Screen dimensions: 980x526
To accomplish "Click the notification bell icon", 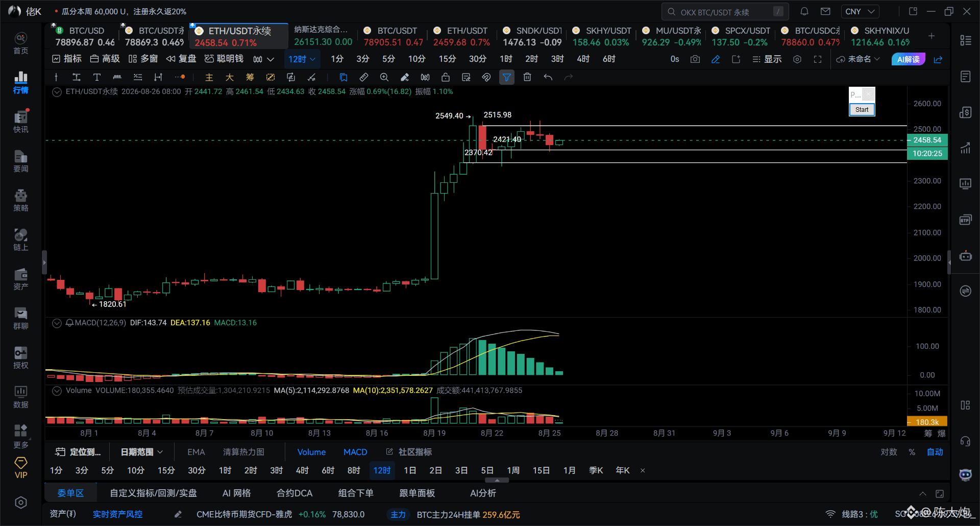I will pos(804,11).
